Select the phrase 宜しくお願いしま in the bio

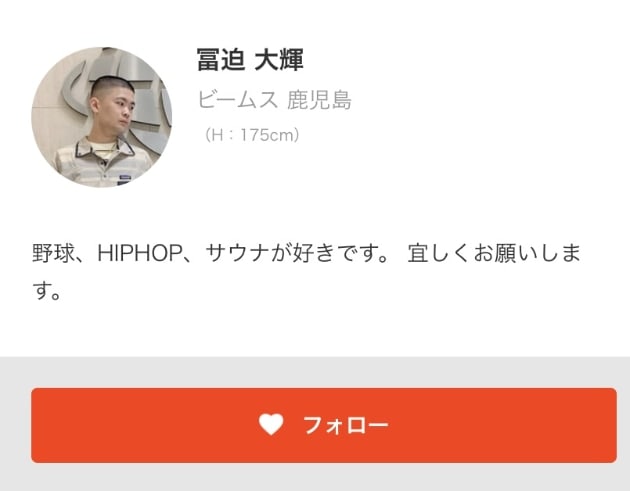pyautogui.click(x=494, y=253)
